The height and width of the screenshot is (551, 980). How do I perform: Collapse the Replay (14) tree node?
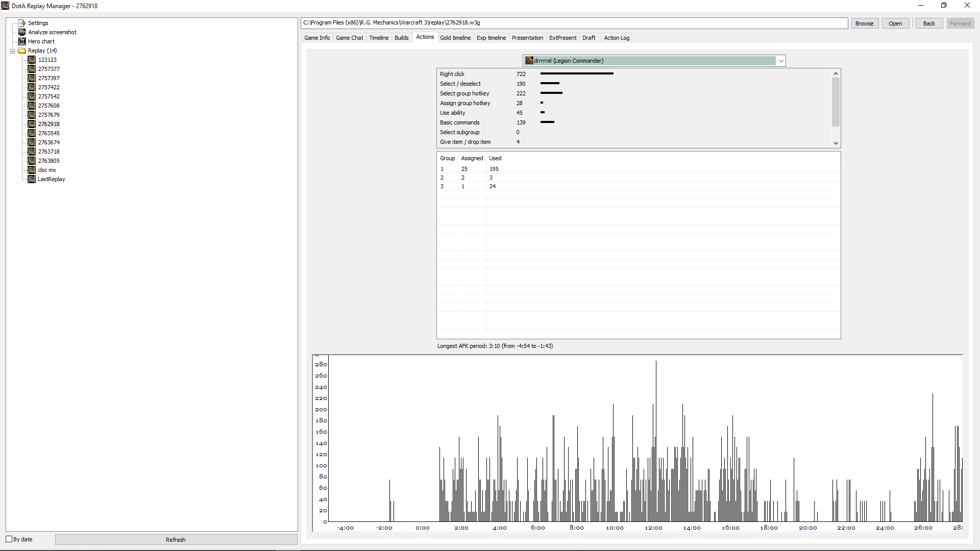[x=13, y=51]
